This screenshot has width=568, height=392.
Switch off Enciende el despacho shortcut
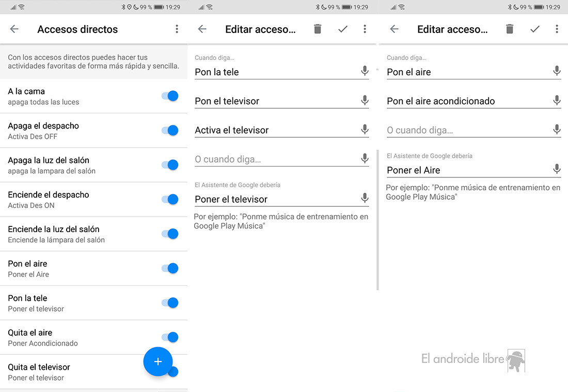[x=170, y=199]
